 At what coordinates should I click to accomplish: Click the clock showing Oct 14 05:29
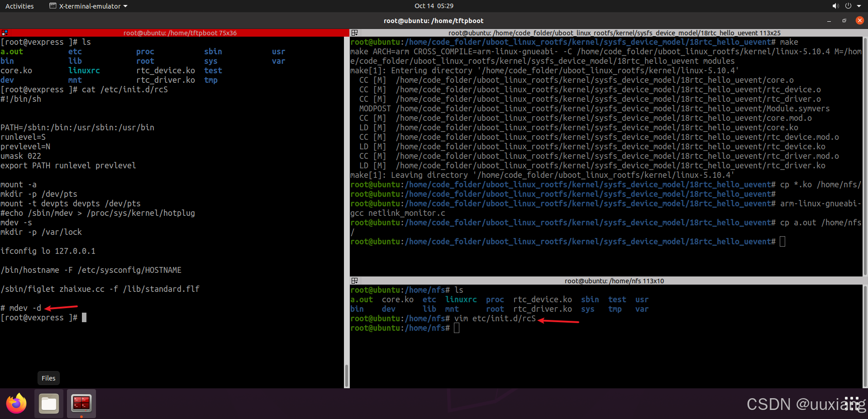[434, 6]
